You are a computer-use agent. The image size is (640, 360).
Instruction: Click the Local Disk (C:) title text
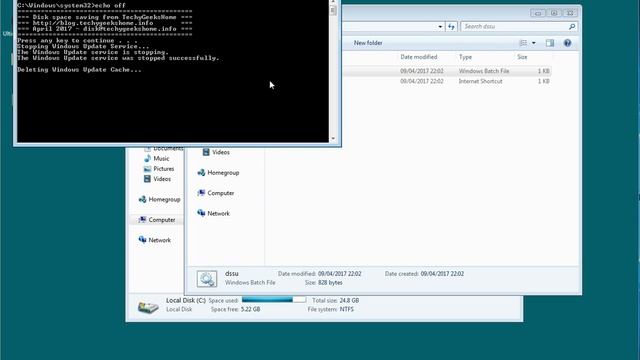(186, 300)
